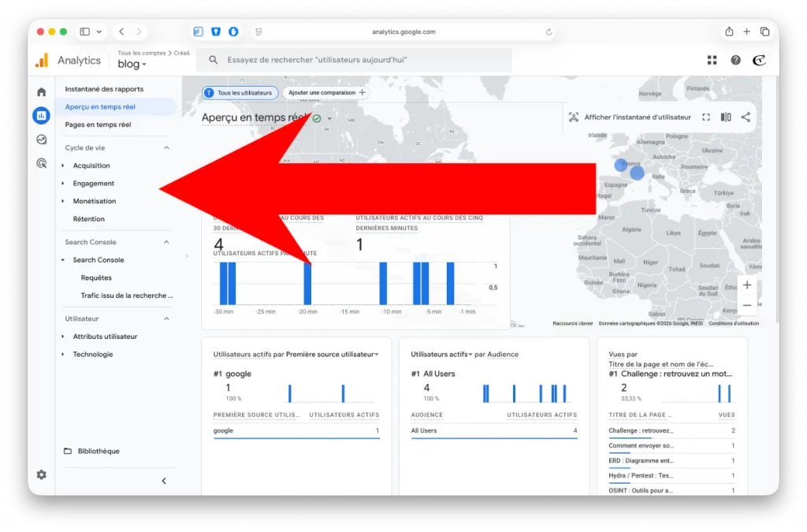Viewport: 807px width, 532px height.
Task: Open the Reports icon in left rail
Action: [41, 116]
